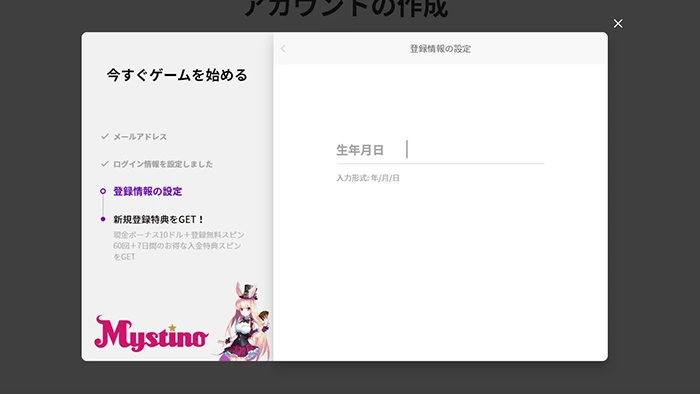The image size is (700, 394).
Task: Click the filled dot beside 新規登録特典をGET！
Action: [x=103, y=219]
